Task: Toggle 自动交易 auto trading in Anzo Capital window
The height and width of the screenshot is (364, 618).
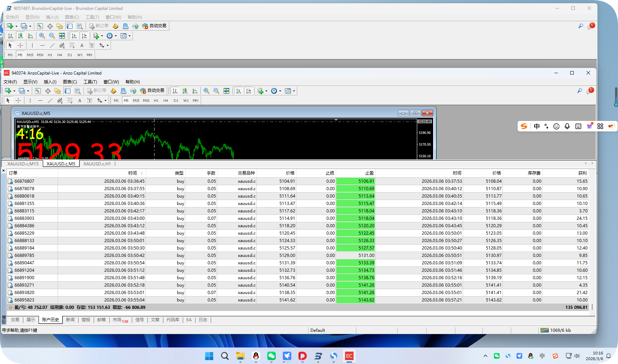Action: point(152,91)
